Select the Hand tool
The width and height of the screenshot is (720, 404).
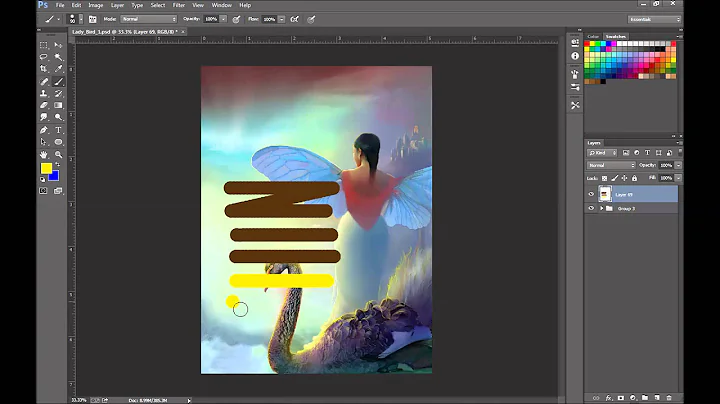click(44, 155)
